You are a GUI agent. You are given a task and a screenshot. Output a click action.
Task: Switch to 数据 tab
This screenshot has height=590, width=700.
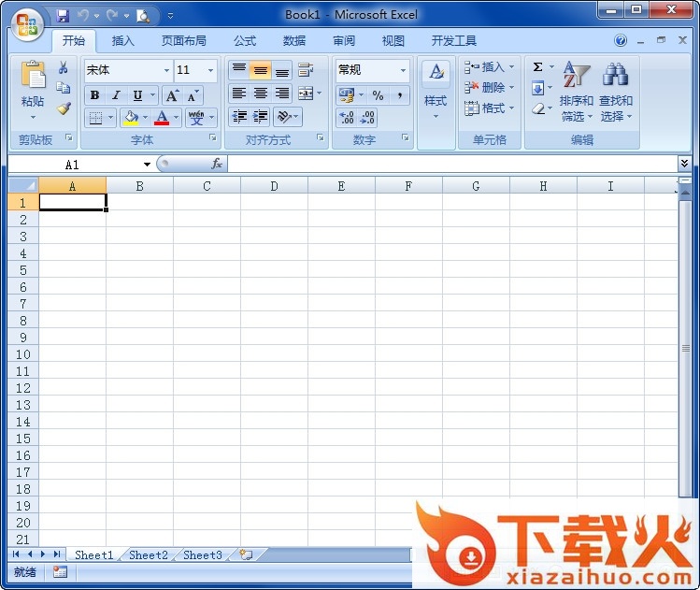pos(294,41)
